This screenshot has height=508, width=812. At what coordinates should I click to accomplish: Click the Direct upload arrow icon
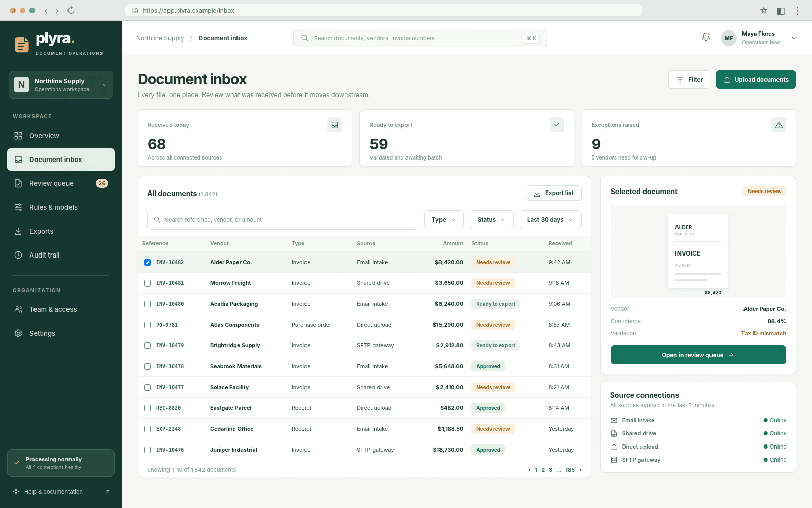[614, 447]
